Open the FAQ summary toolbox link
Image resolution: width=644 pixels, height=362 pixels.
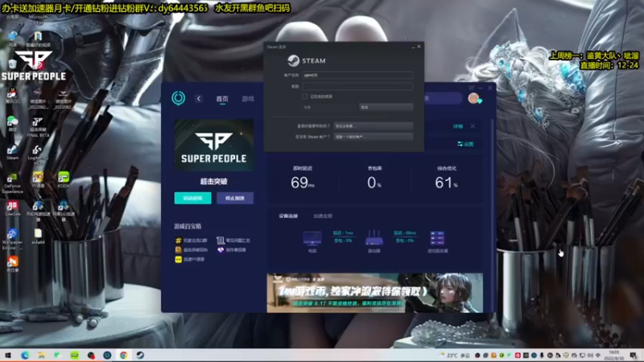click(x=233, y=241)
